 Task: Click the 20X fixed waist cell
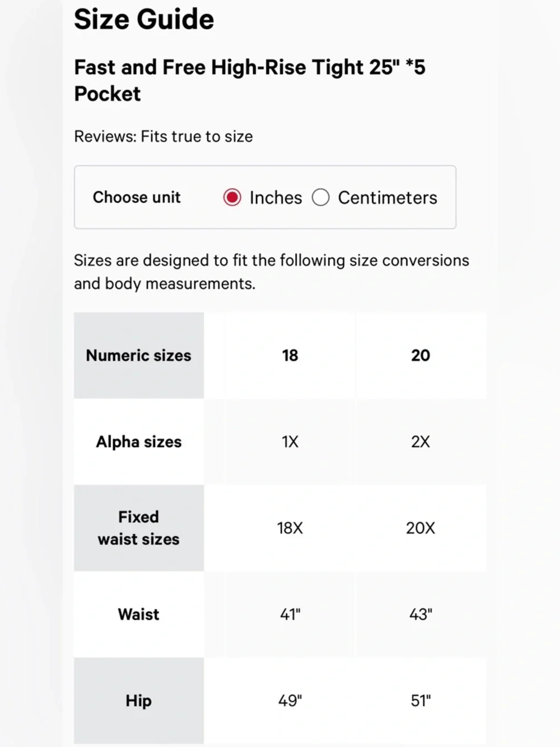(421, 528)
